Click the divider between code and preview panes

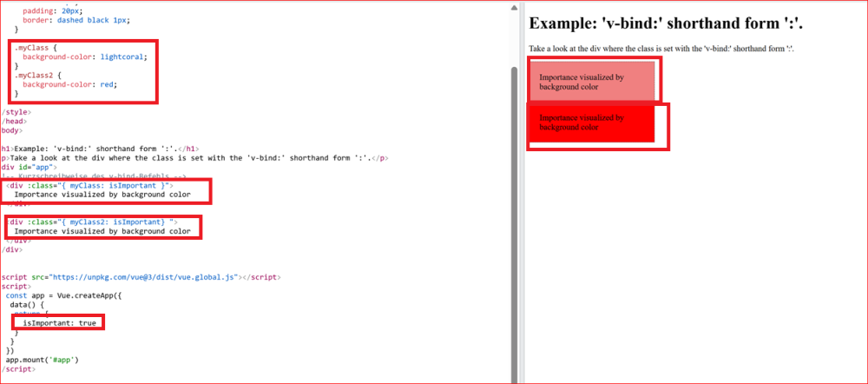[x=522, y=192]
